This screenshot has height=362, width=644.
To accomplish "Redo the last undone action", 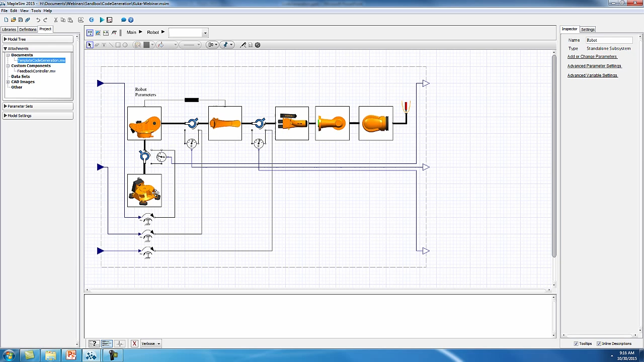I will coord(45,20).
